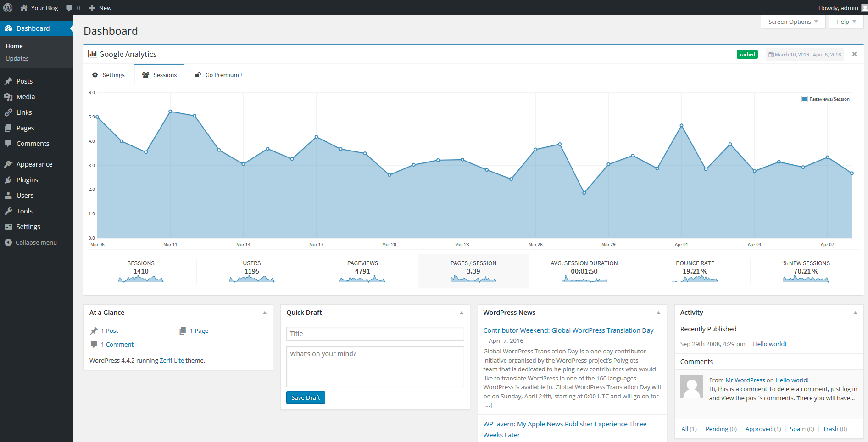Click the Quick Draft Title field
The image size is (868, 442).
tap(375, 334)
